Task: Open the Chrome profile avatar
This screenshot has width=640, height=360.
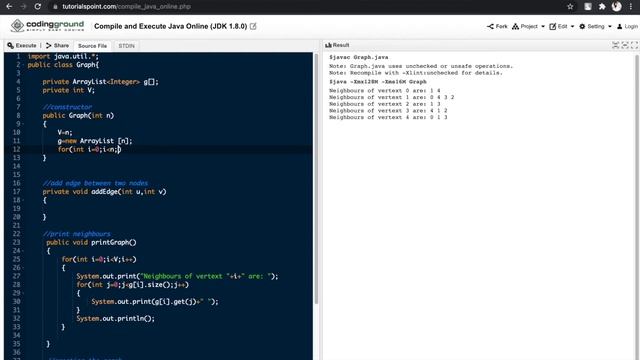Action: click(x=617, y=7)
